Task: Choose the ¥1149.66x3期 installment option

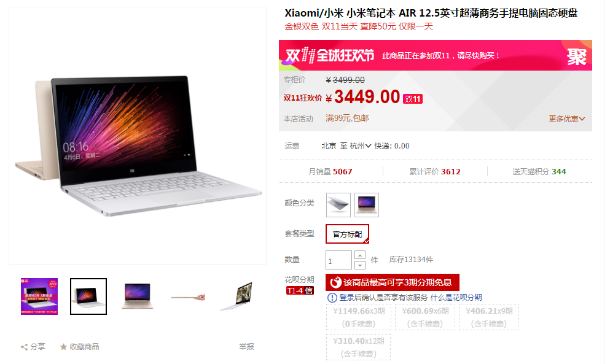Action: tap(359, 317)
